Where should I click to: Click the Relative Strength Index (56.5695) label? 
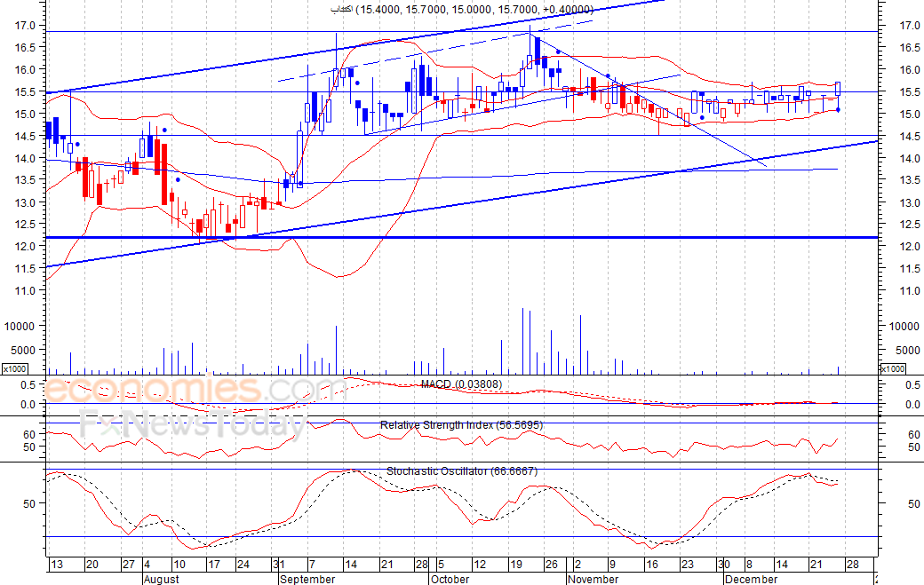tap(461, 425)
